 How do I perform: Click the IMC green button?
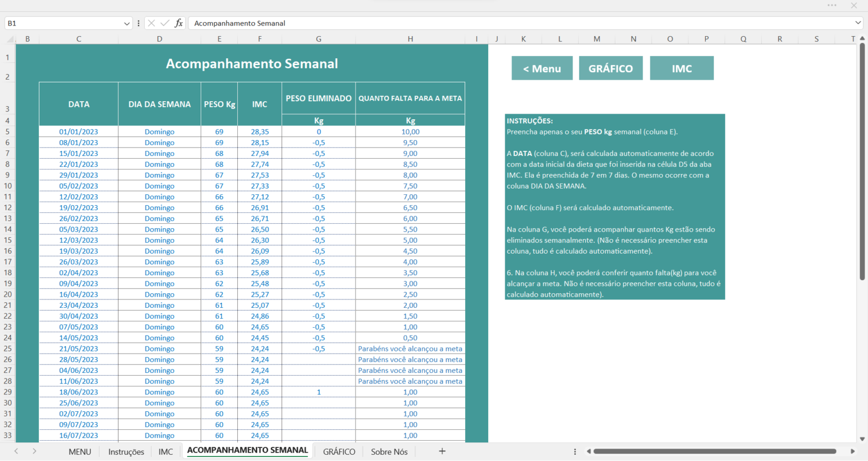point(682,68)
